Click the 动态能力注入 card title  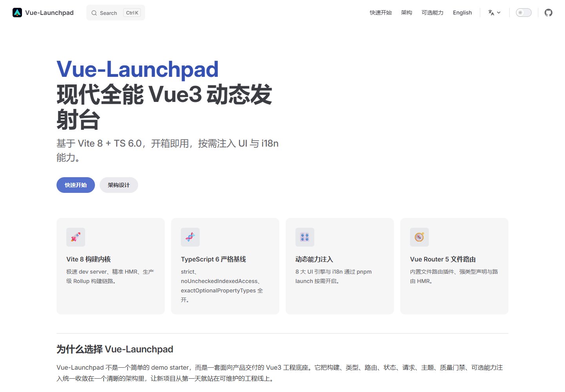314,259
